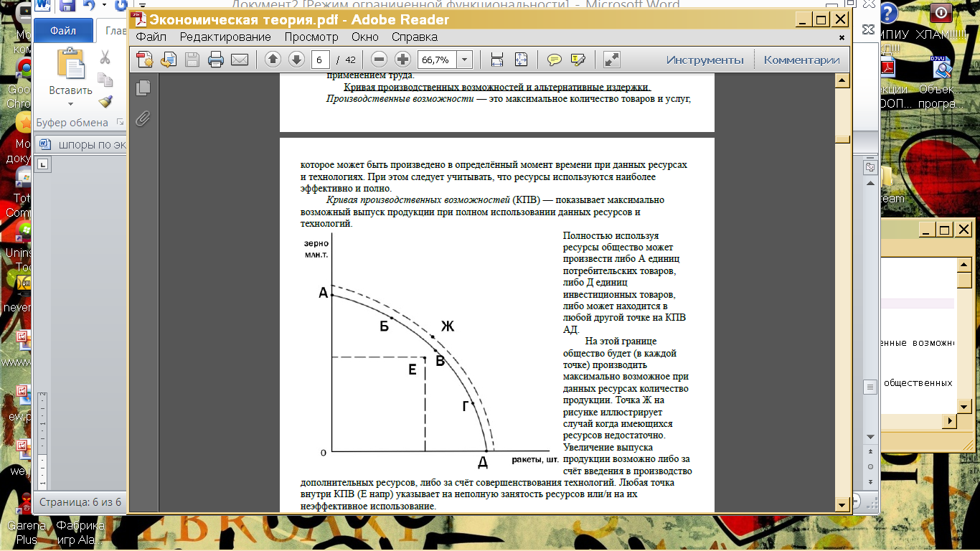Add a sticky note comment icon
The height and width of the screenshot is (551, 980).
554,60
